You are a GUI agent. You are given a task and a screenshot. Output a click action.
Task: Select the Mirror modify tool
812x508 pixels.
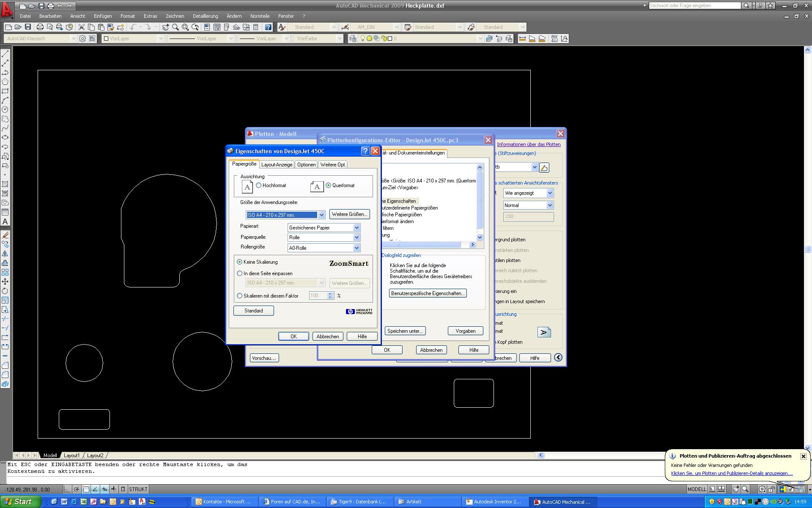pos(5,254)
